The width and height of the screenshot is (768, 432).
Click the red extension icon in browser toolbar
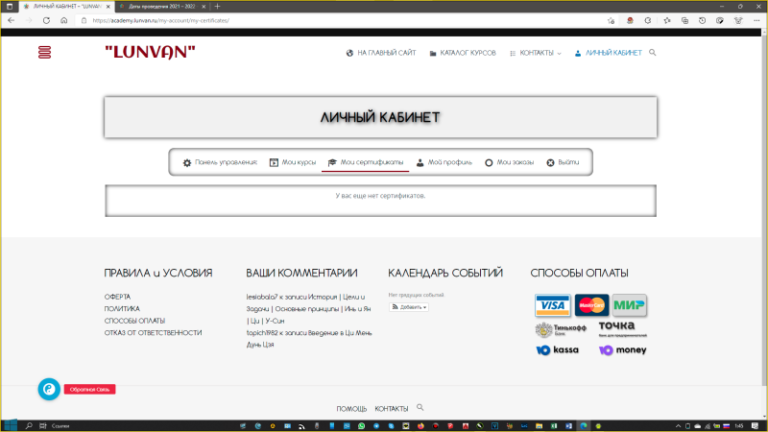point(630,21)
